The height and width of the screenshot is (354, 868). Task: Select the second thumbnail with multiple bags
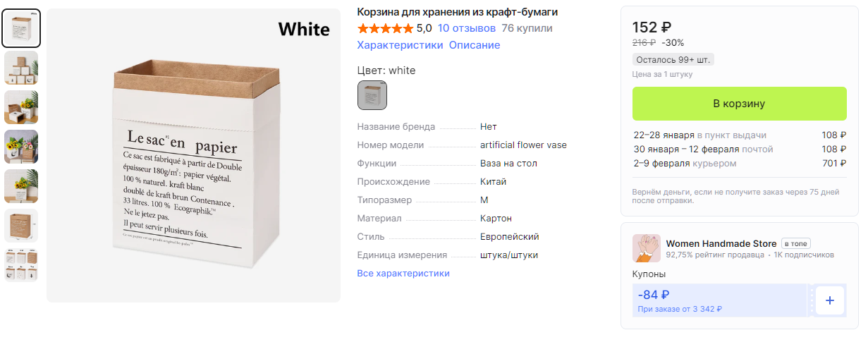21,68
